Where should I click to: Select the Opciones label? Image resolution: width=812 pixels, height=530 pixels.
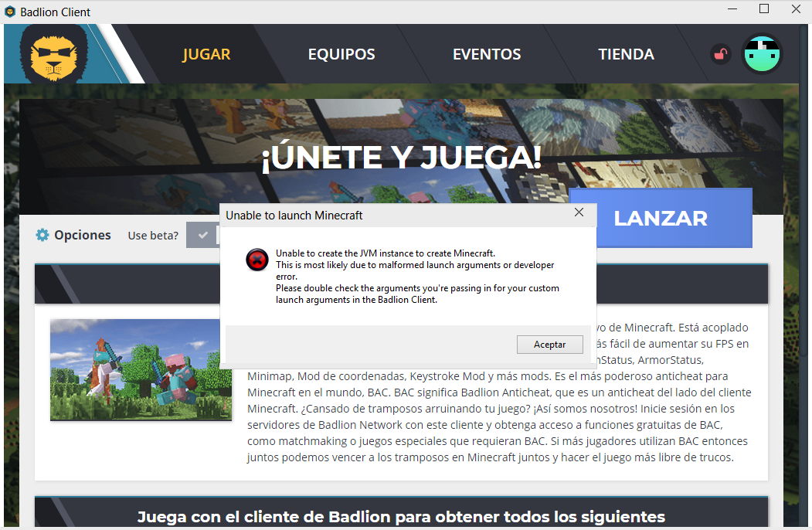click(83, 235)
